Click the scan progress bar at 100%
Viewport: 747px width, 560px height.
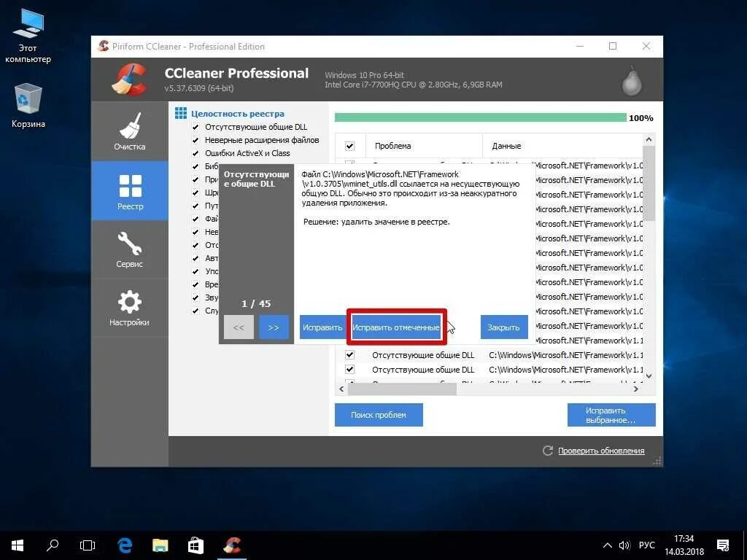tap(480, 117)
